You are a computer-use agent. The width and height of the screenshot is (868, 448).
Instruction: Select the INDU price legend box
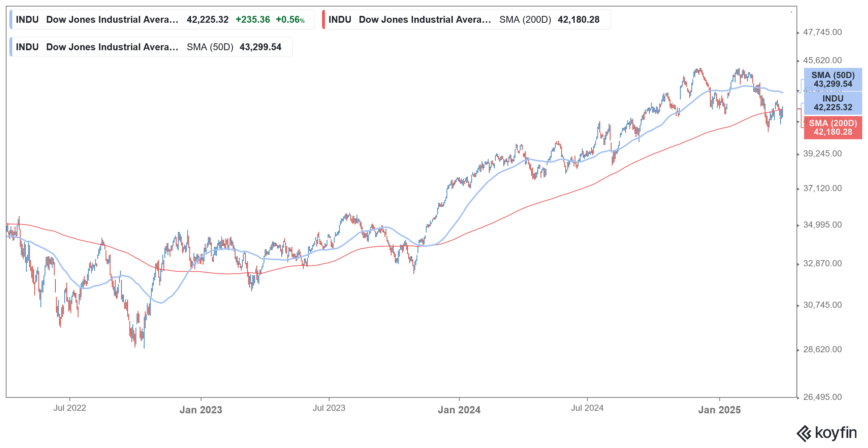tap(162, 20)
